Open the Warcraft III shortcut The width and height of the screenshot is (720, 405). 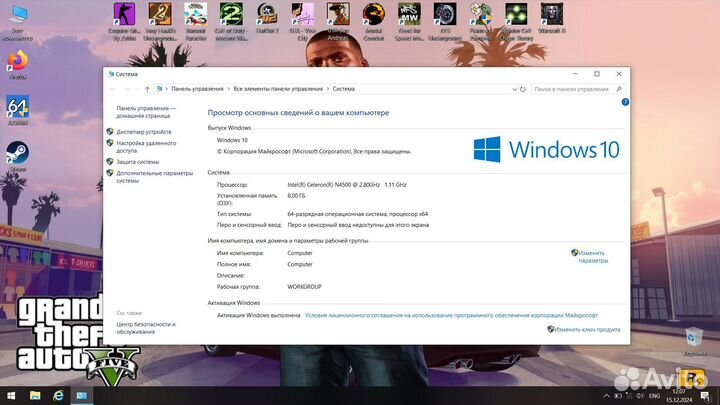point(551,18)
